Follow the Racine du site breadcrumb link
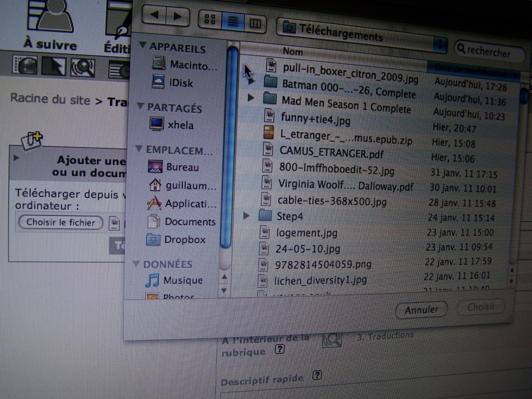 point(50,99)
